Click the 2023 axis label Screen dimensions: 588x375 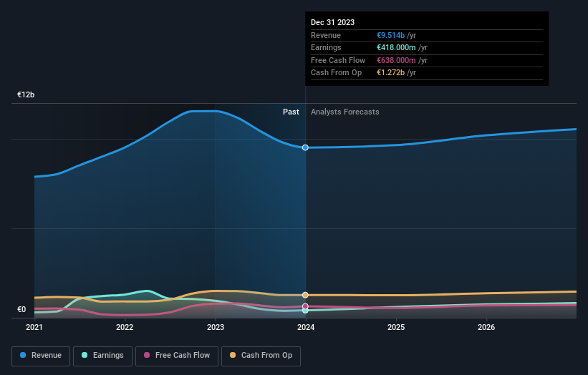click(x=216, y=328)
